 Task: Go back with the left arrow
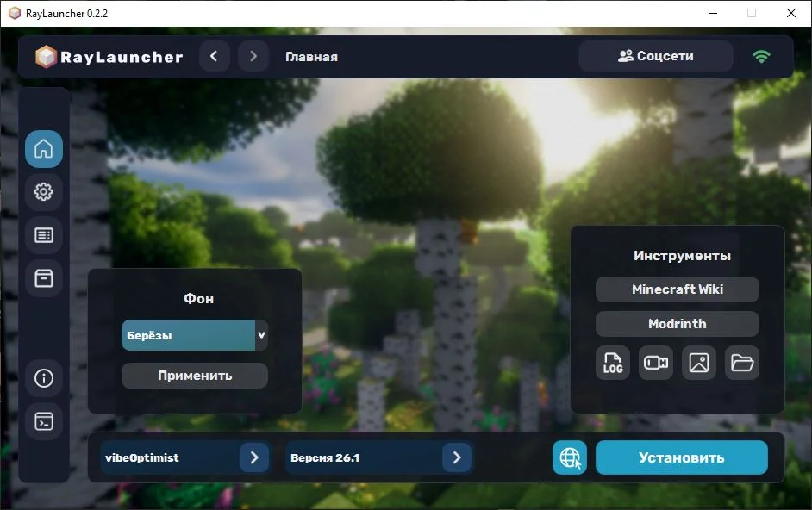[x=214, y=56]
